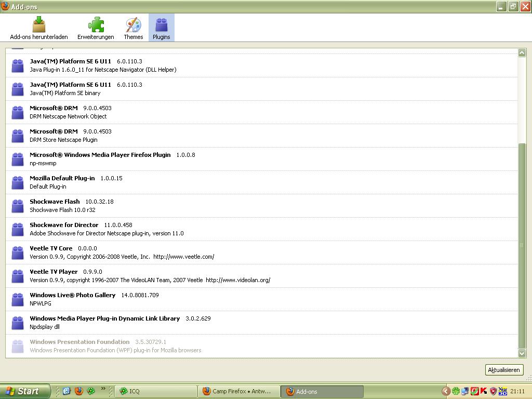Click scrollbar down arrow in plugin list
This screenshot has height=399, width=532.
pos(522,353)
